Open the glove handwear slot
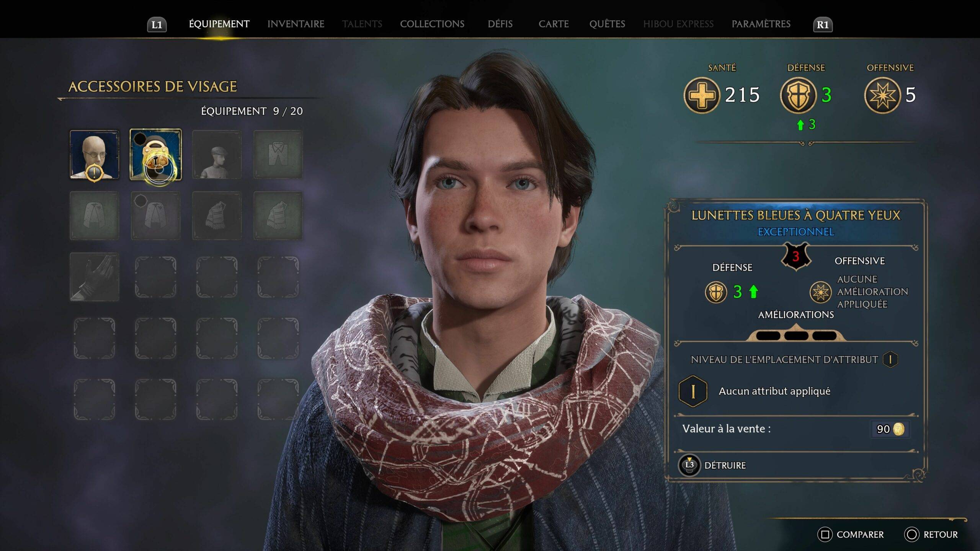The image size is (980, 551). click(94, 277)
